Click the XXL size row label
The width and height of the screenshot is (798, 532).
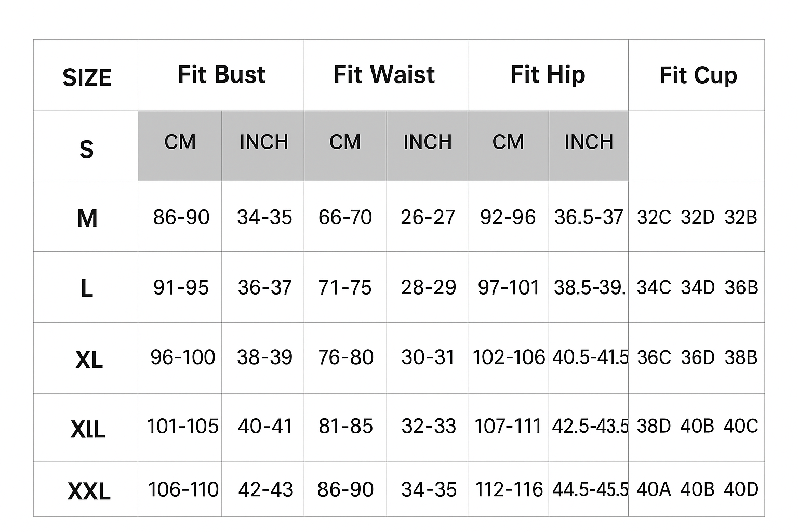pyautogui.click(x=86, y=489)
